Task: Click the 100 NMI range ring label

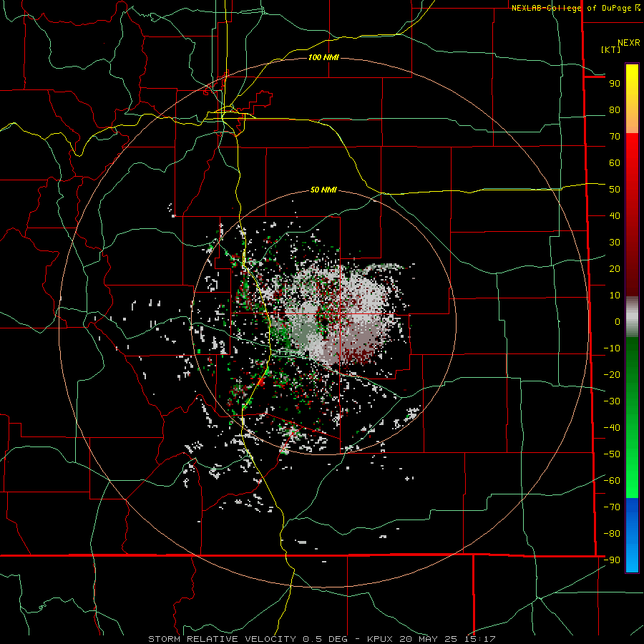Action: [323, 57]
